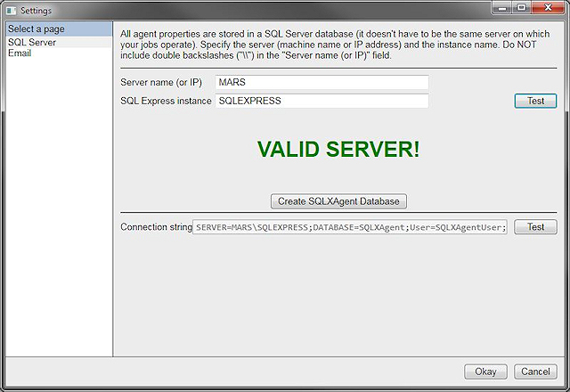Cancel the Settings dialog
This screenshot has height=392, width=570.
(535, 372)
